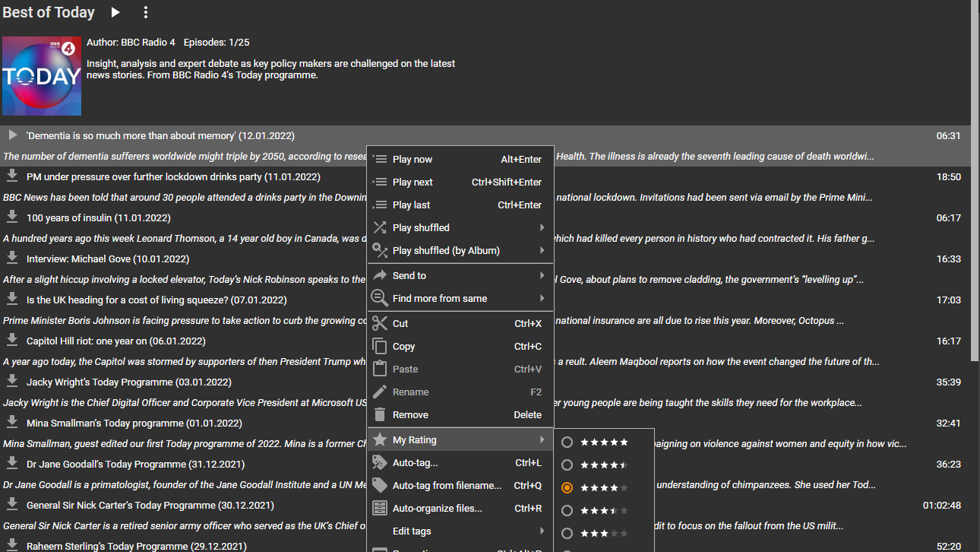Click the scissors Cut icon in context menu
This screenshot has height=552, width=980.
coord(380,323)
